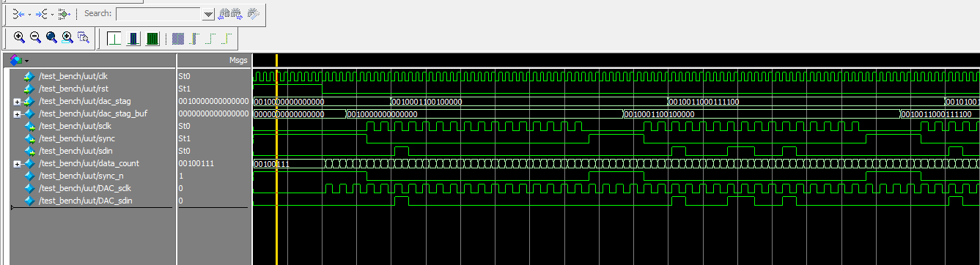This screenshot has height=265, width=980.
Task: Click the Zoom In magnifier icon
Action: (x=19, y=37)
